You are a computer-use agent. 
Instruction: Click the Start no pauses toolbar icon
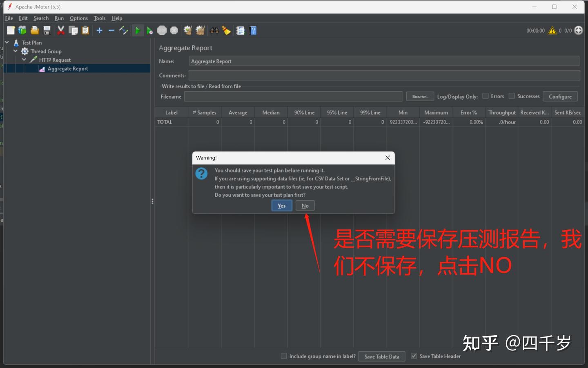(149, 30)
